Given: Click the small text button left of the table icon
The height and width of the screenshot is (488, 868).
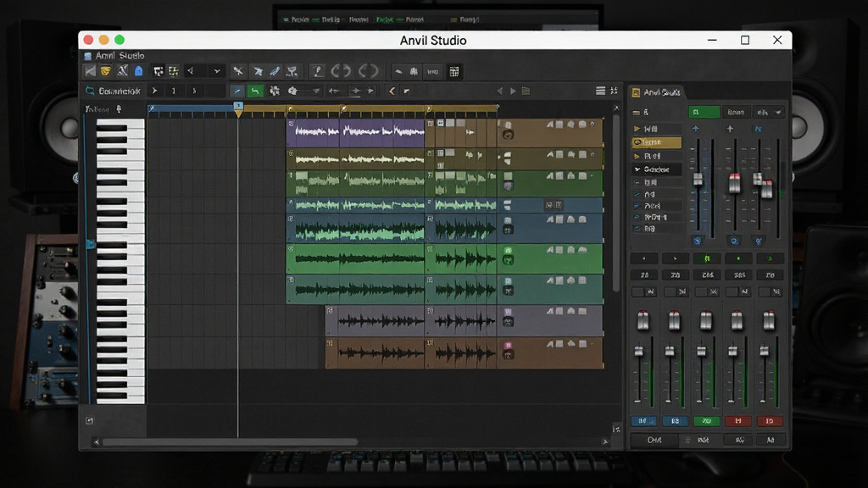Looking at the screenshot, I should pyautogui.click(x=432, y=71).
